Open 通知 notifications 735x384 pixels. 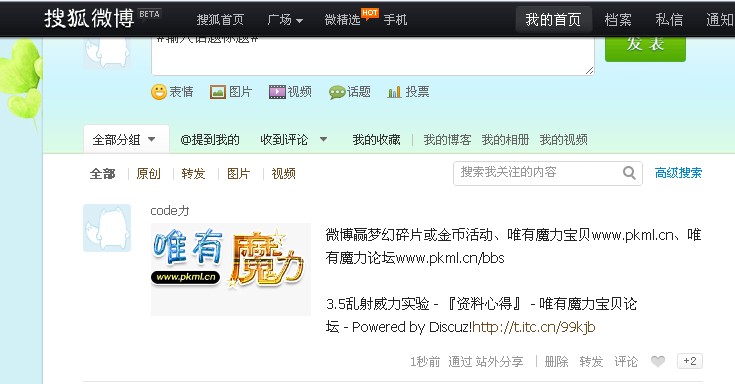click(x=720, y=20)
